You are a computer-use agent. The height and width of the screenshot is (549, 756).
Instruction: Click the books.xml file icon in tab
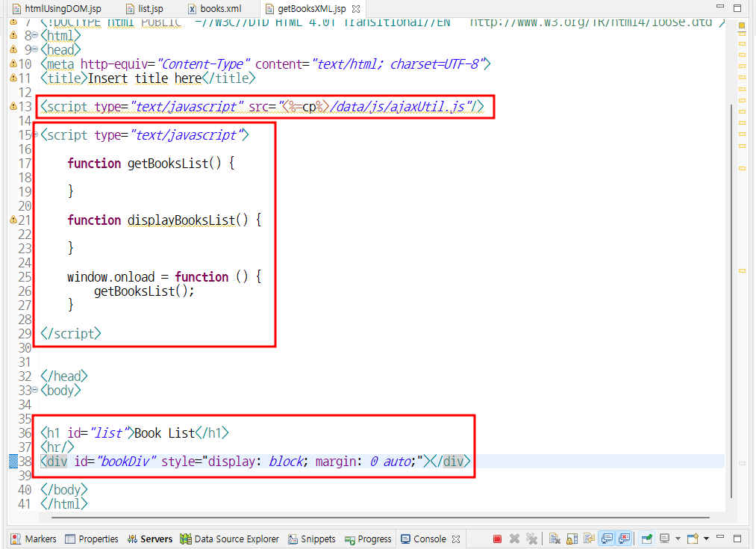coord(193,9)
